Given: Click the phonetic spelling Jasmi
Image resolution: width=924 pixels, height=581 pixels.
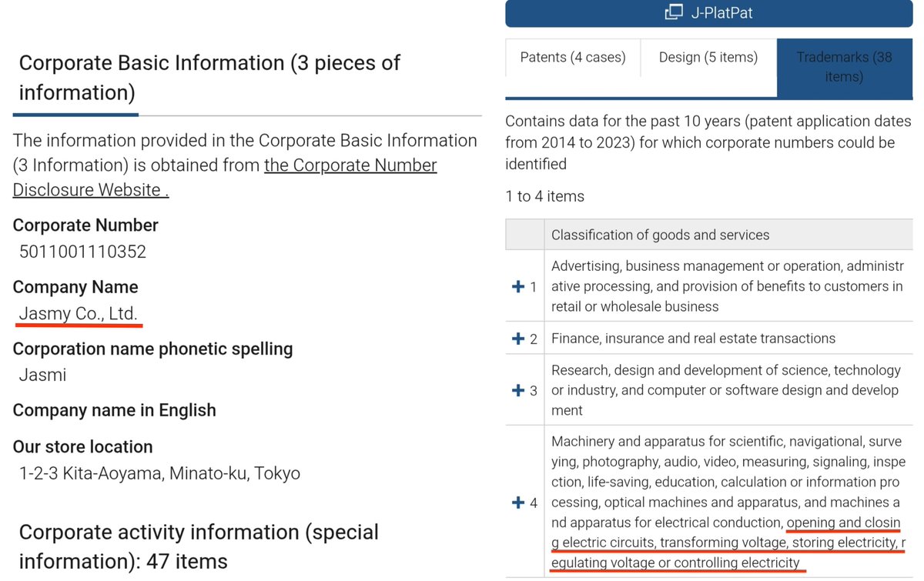Looking at the screenshot, I should pyautogui.click(x=42, y=375).
